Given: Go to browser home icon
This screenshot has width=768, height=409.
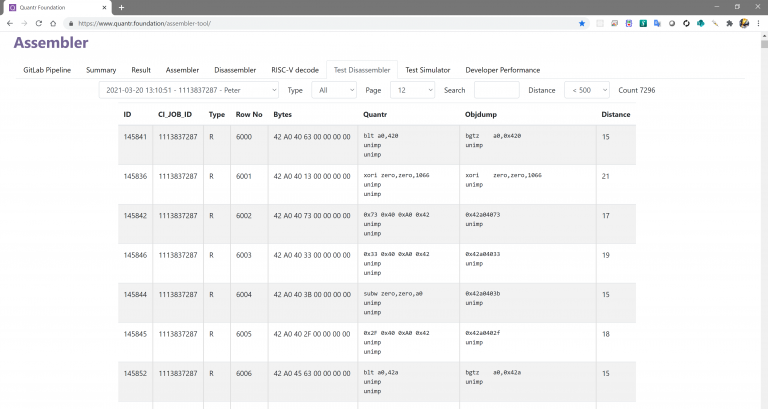Looking at the screenshot, I should (53, 23).
